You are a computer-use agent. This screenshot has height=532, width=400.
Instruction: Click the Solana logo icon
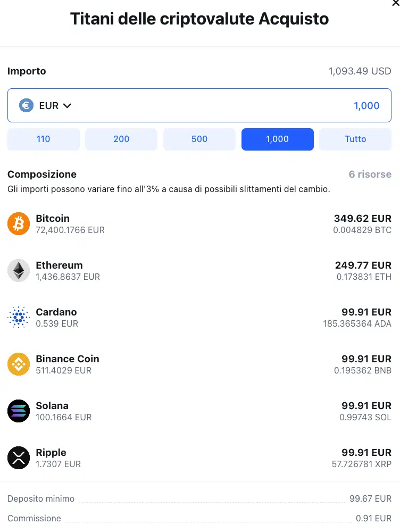coord(19,411)
